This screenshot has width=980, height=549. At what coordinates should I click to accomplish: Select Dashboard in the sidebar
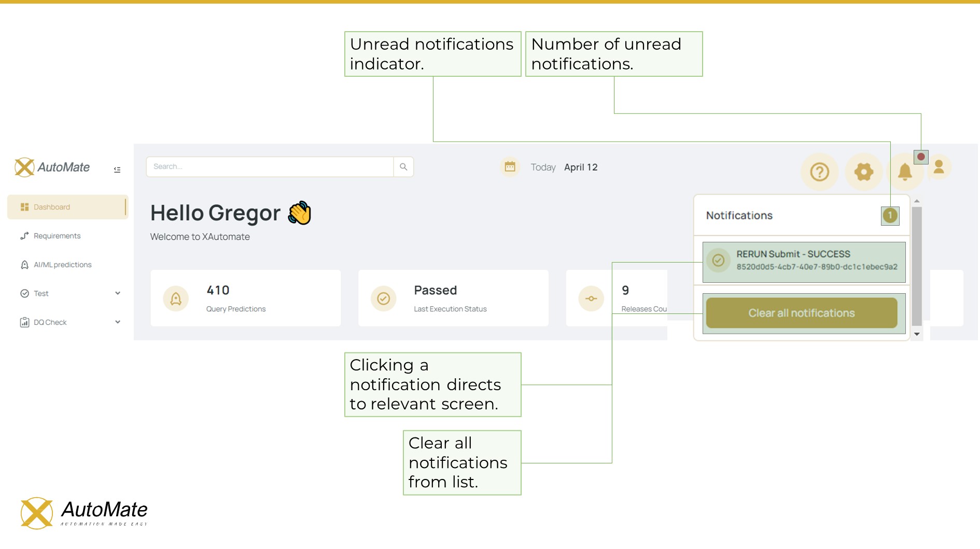[x=52, y=207]
